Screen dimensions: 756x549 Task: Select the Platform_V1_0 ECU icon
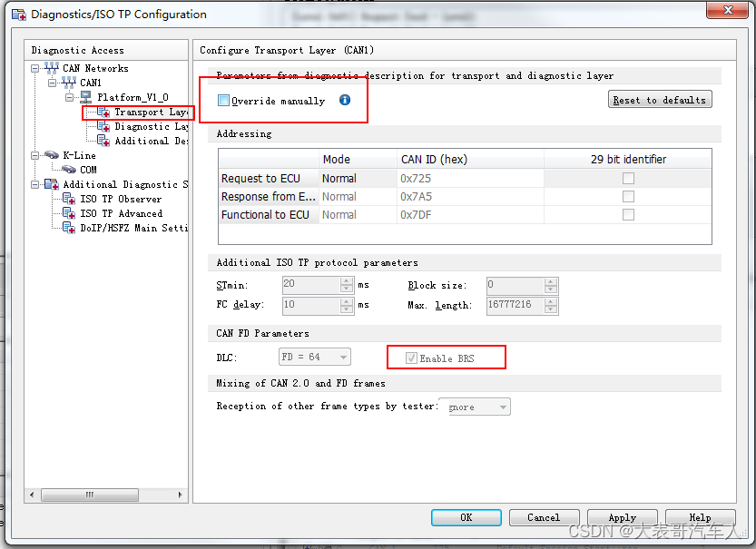click(x=86, y=96)
